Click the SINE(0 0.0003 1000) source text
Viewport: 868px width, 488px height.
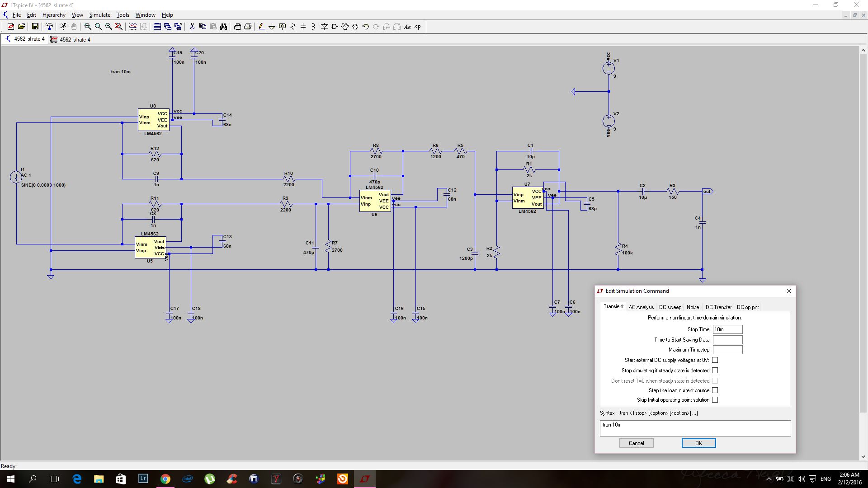(43, 185)
